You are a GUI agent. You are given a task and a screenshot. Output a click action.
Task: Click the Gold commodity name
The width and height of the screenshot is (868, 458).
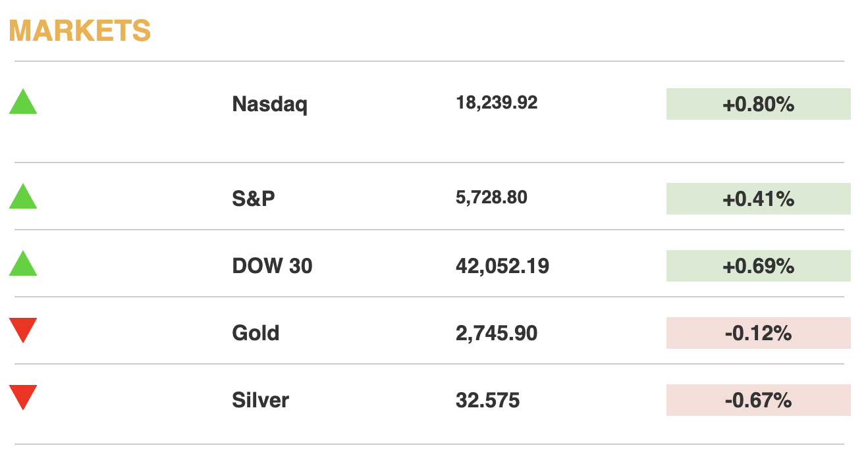pos(256,333)
